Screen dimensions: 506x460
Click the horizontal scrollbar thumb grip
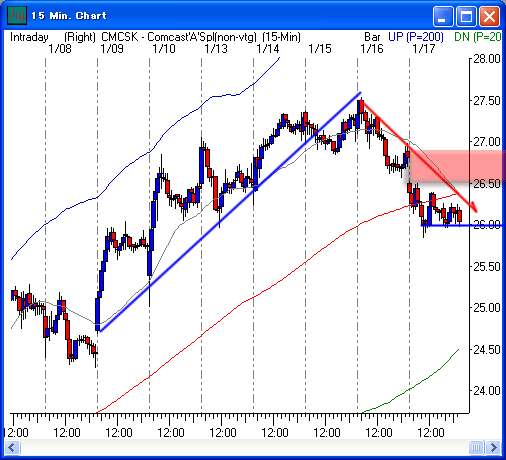476,447
